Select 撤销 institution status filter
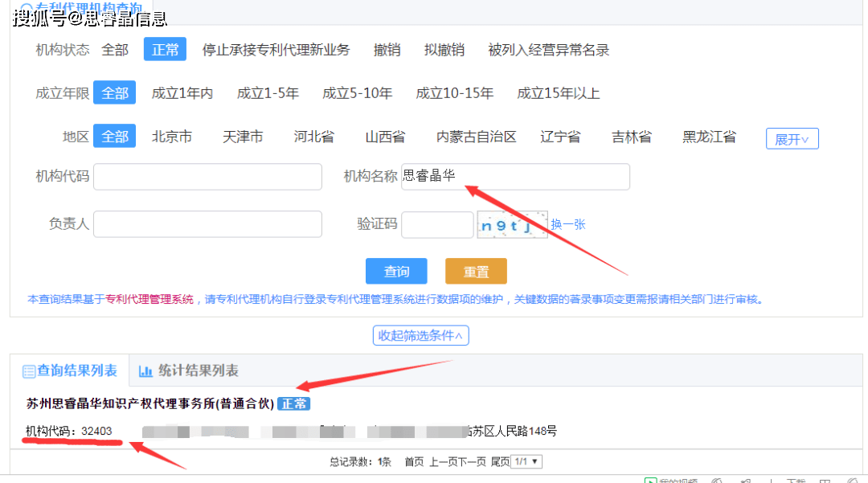This screenshot has height=483, width=868. (x=387, y=50)
